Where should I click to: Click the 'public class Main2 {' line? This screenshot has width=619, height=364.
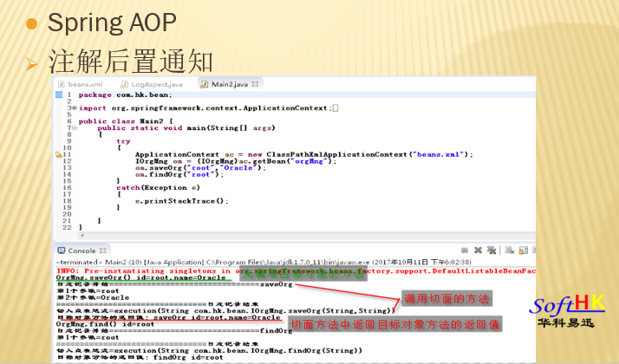click(126, 121)
